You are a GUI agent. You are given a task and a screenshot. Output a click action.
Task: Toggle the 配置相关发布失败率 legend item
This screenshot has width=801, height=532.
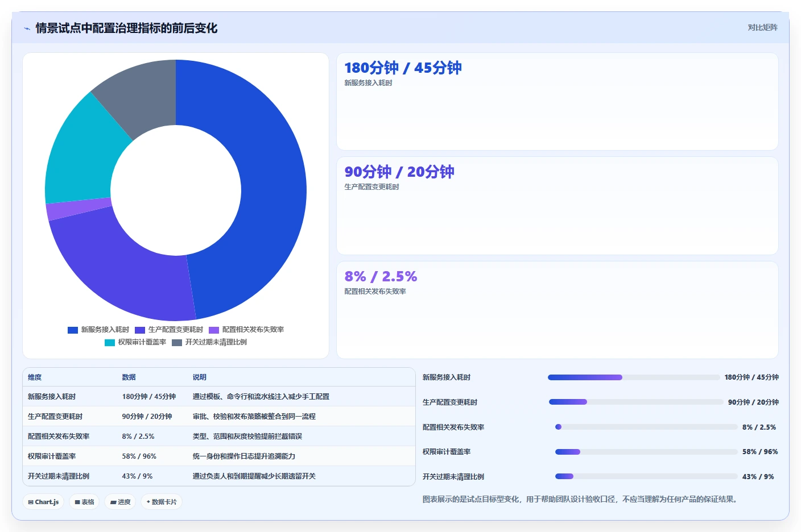point(246,330)
